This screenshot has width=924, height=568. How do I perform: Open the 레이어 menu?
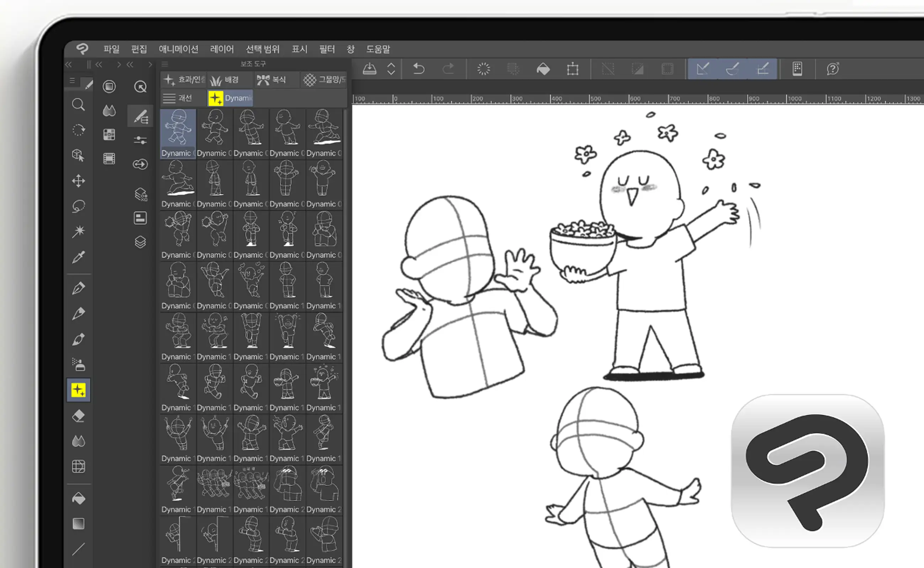pyautogui.click(x=222, y=49)
